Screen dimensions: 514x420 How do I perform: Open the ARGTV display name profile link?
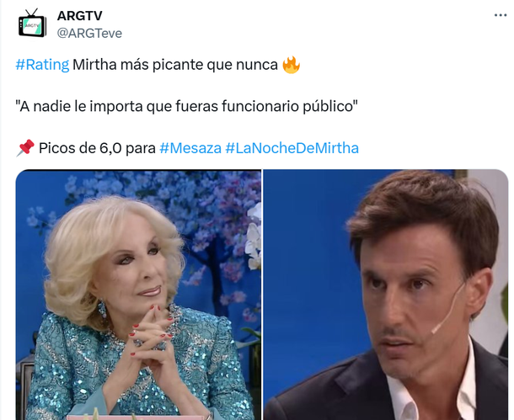pos(80,15)
